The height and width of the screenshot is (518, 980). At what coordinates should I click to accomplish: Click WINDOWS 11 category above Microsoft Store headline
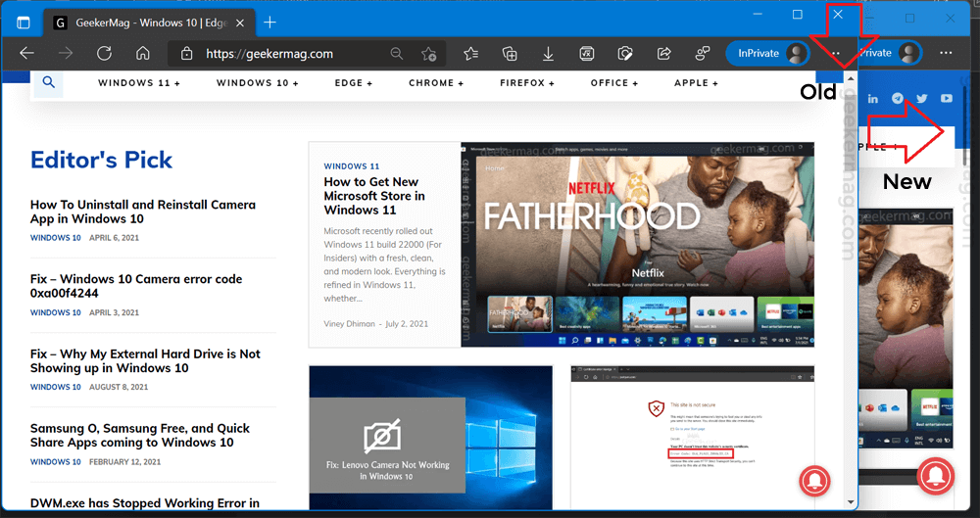pos(351,166)
